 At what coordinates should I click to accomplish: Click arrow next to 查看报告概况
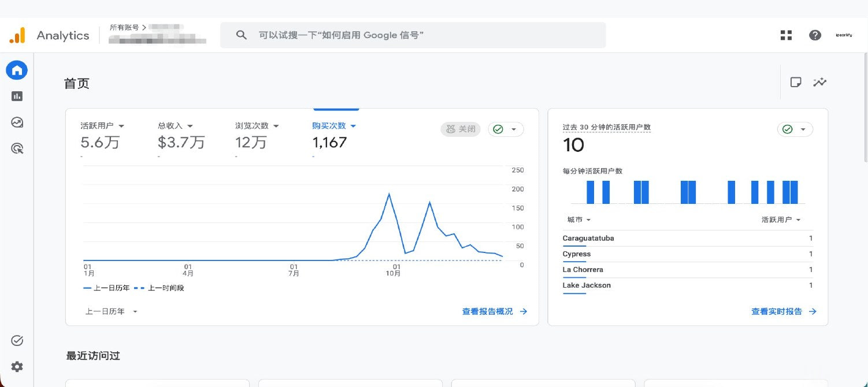[524, 311]
